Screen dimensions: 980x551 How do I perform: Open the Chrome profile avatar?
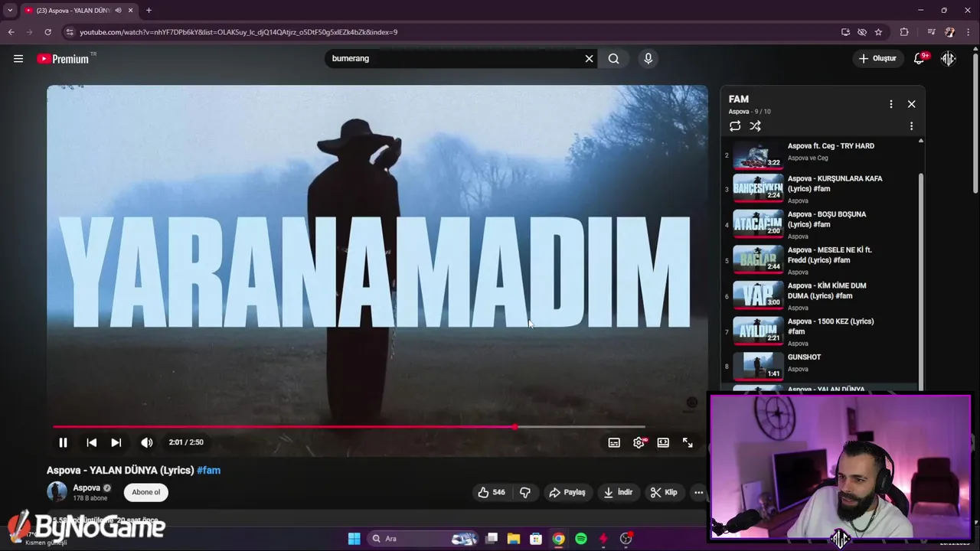click(950, 32)
